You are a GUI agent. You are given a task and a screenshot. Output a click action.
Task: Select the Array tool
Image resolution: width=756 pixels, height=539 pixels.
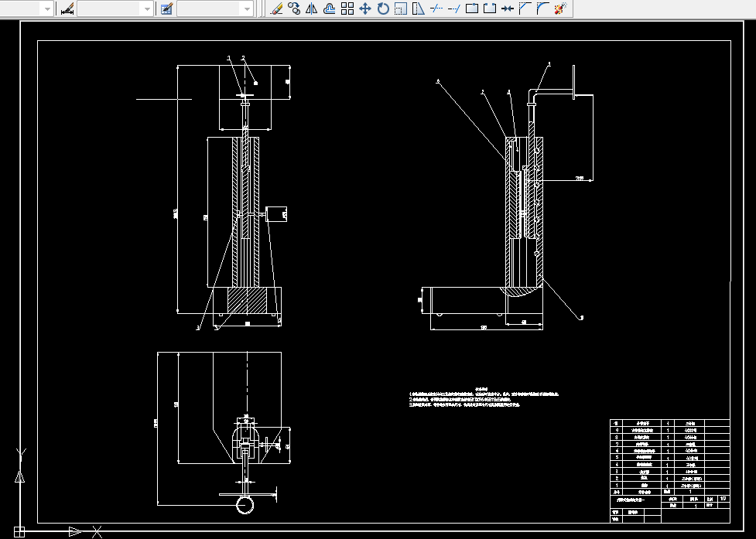tap(347, 9)
